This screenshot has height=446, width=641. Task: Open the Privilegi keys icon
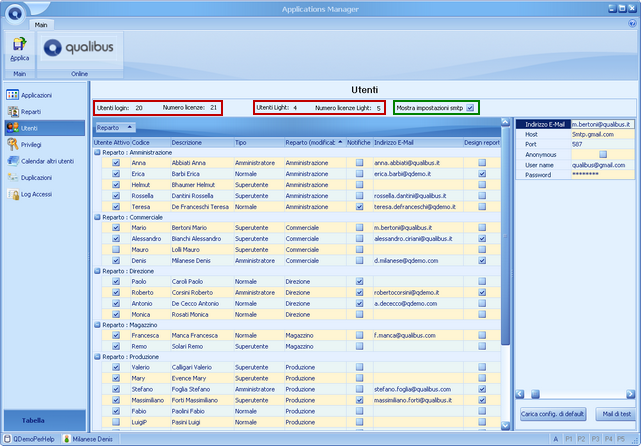tap(13, 144)
